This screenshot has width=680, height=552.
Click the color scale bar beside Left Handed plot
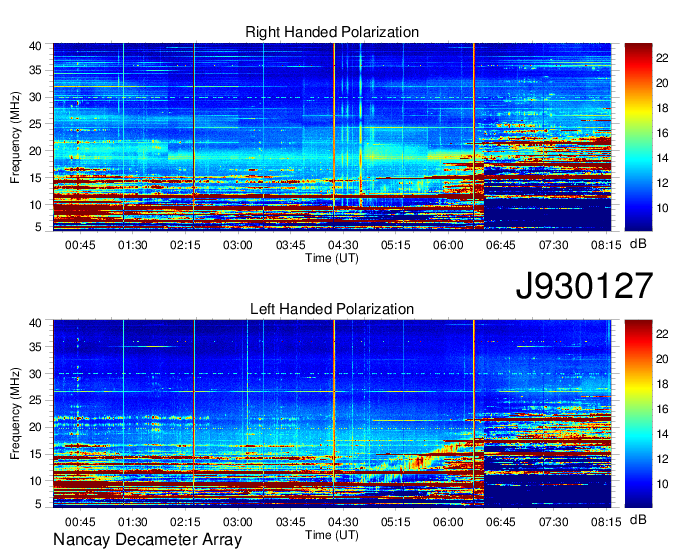[x=638, y=414]
